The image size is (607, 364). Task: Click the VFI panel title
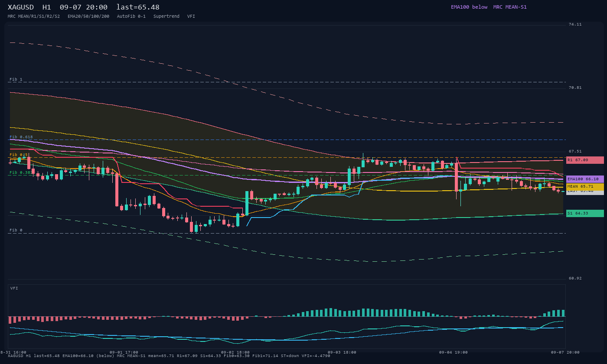click(x=14, y=288)
